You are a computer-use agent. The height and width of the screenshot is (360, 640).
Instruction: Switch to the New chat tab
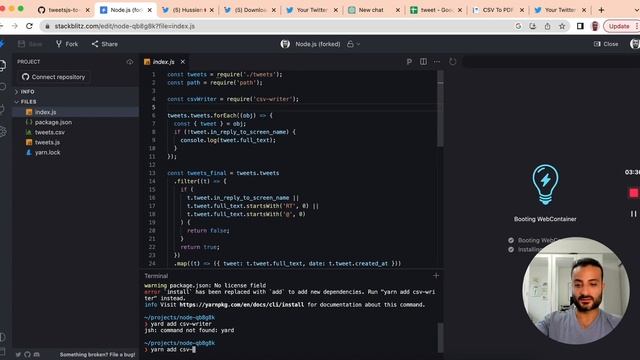373,10
